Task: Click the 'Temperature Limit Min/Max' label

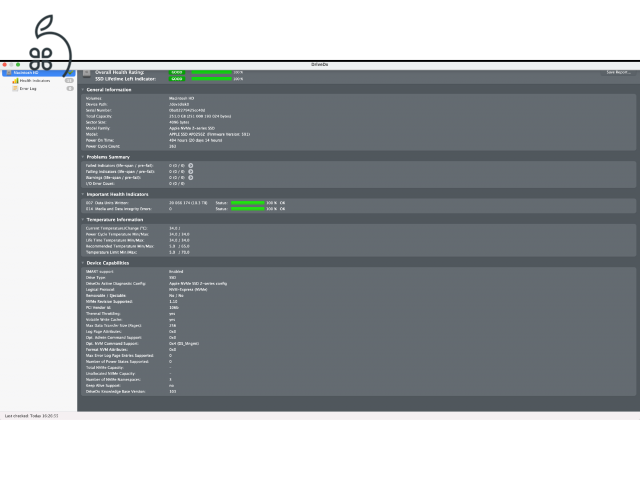Action: (111, 252)
